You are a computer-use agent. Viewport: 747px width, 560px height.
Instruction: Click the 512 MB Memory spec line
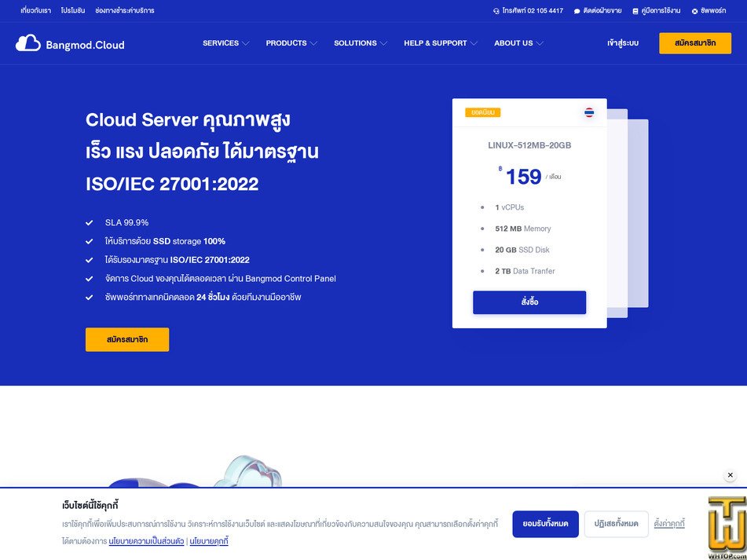[522, 229]
